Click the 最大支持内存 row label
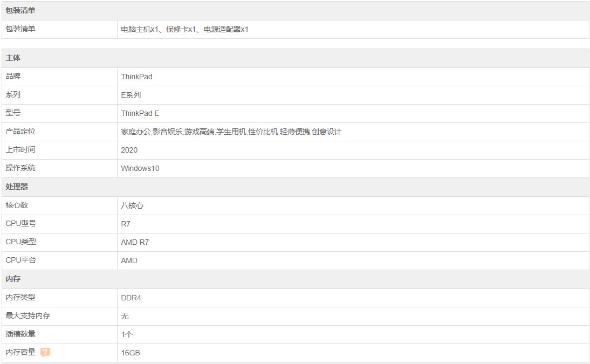Screen dimensions: 590x364 tap(28, 315)
